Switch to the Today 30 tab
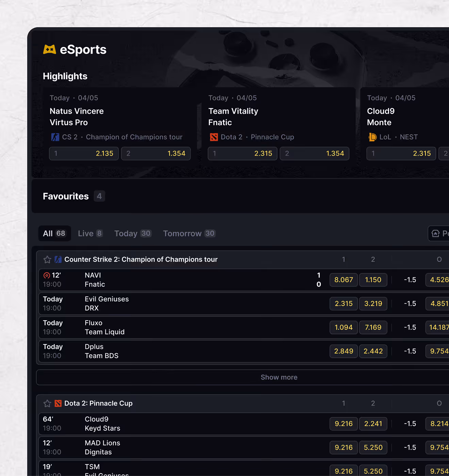The image size is (449, 476). click(x=133, y=234)
